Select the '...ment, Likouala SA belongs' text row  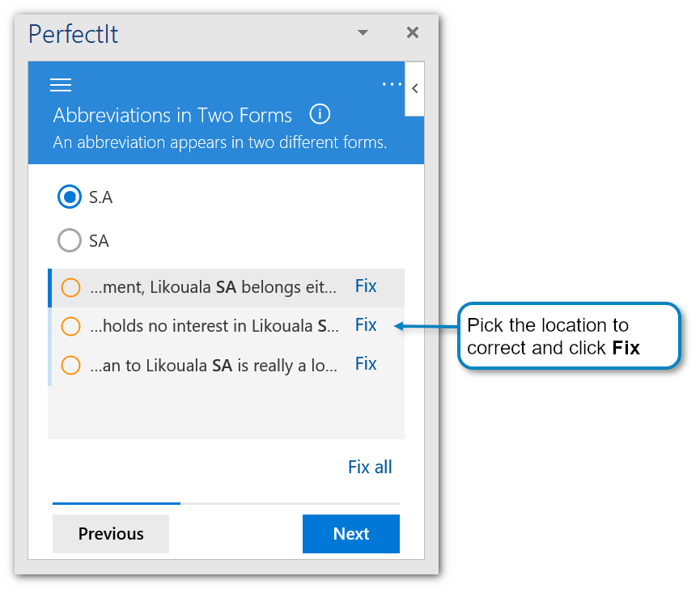213,287
